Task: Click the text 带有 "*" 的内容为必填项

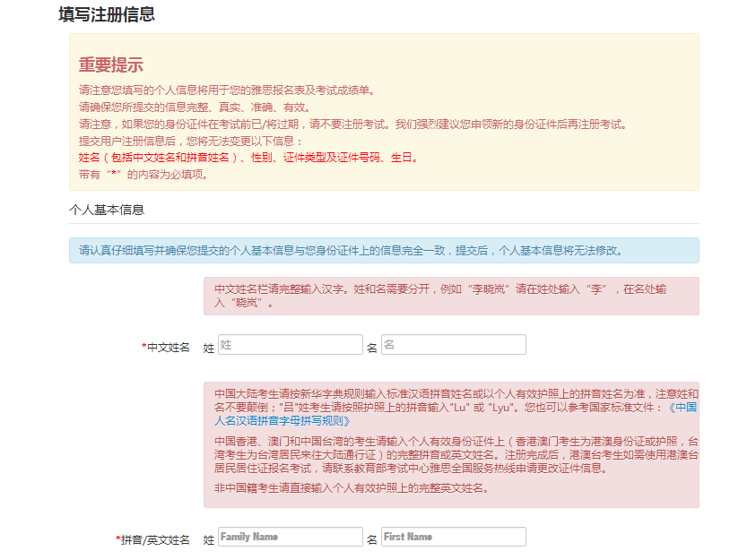Action: (143, 175)
